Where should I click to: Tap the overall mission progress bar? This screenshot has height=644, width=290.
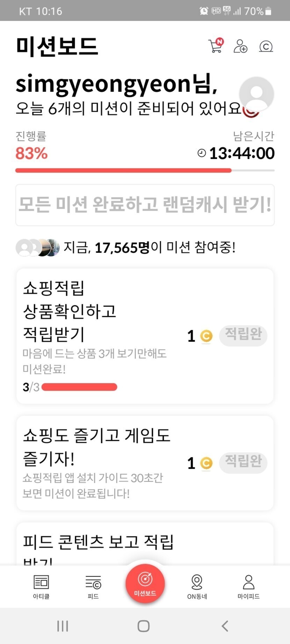coord(145,170)
